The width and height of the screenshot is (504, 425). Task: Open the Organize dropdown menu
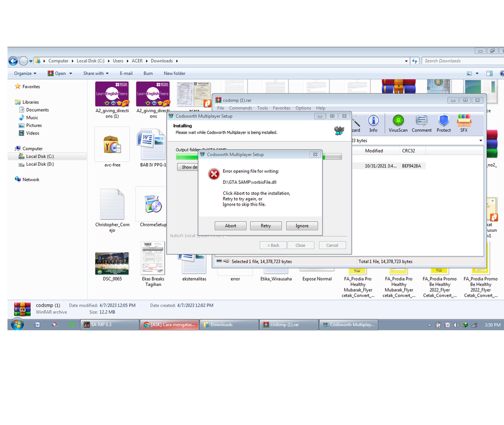(x=25, y=73)
